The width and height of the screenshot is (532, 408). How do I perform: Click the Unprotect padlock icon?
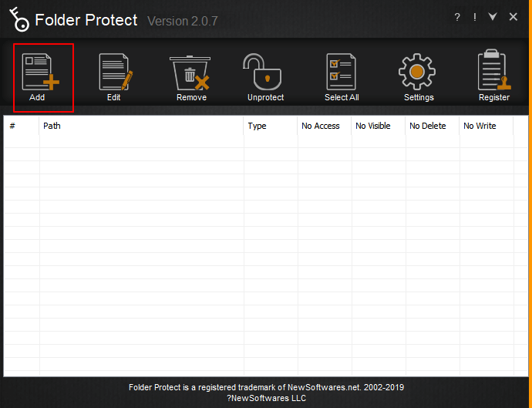point(265,72)
